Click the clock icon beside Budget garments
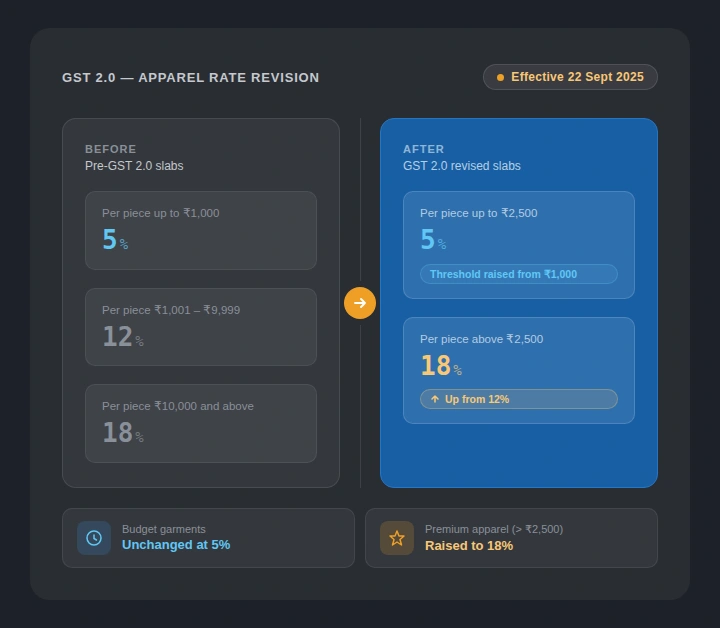Screen dimensions: 720x628 click(94, 538)
